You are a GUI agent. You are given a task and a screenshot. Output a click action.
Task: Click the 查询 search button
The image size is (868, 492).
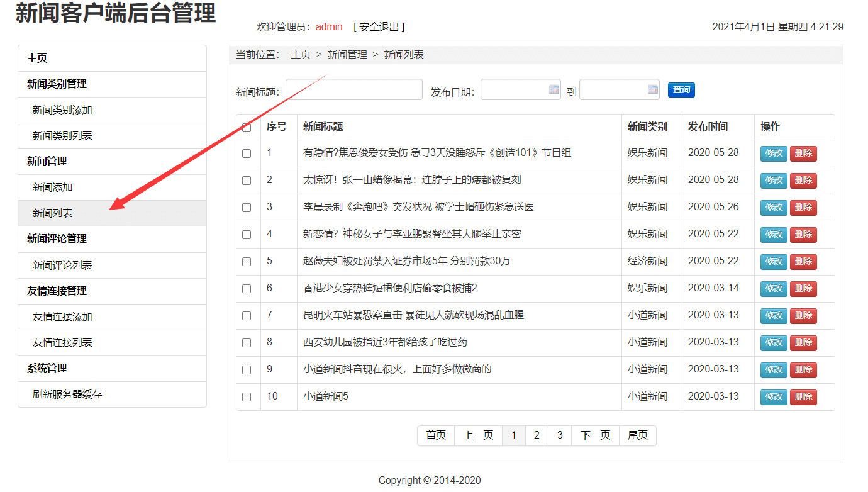tap(681, 90)
